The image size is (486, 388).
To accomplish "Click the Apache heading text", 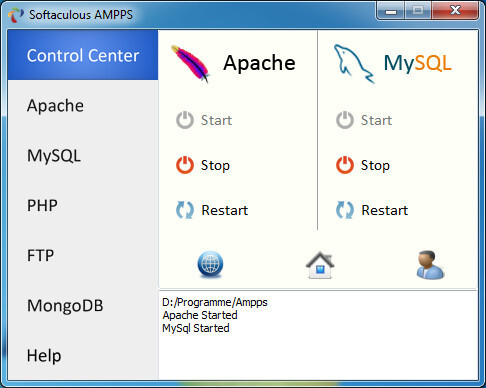I will point(259,63).
